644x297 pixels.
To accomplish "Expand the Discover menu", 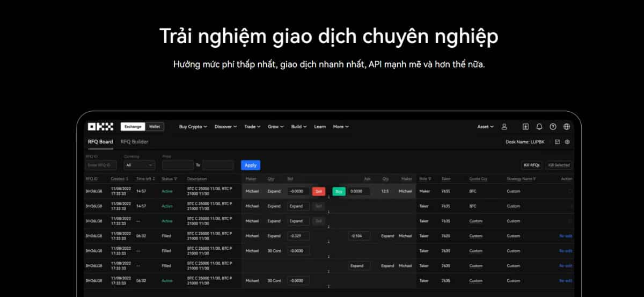I will [225, 127].
